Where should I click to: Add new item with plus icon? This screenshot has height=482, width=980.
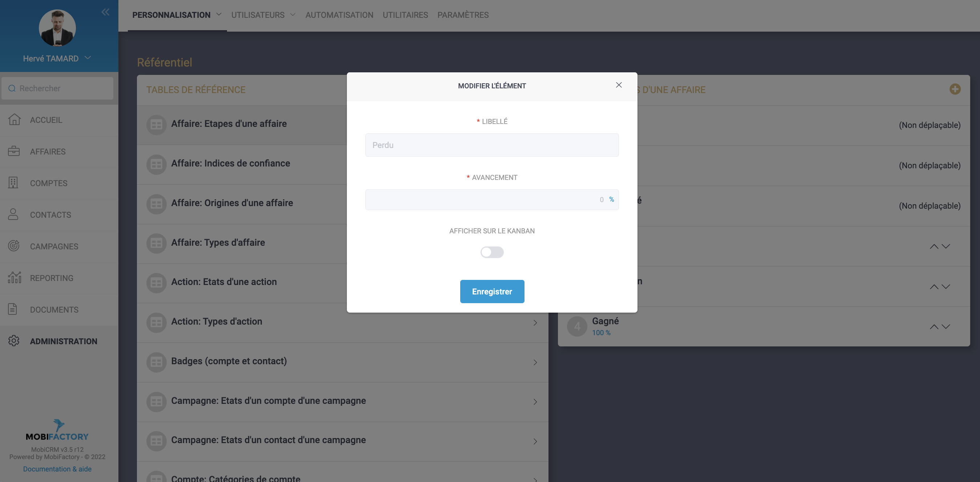[x=955, y=89]
